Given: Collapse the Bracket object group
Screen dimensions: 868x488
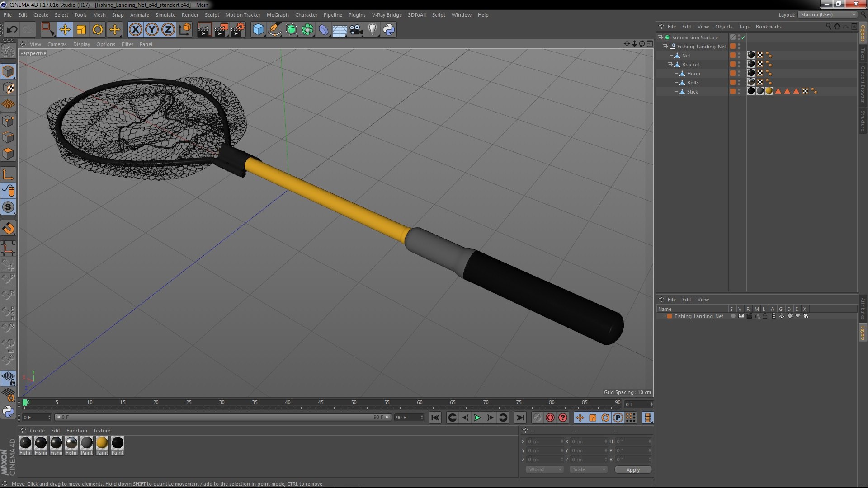Looking at the screenshot, I should click(x=670, y=65).
